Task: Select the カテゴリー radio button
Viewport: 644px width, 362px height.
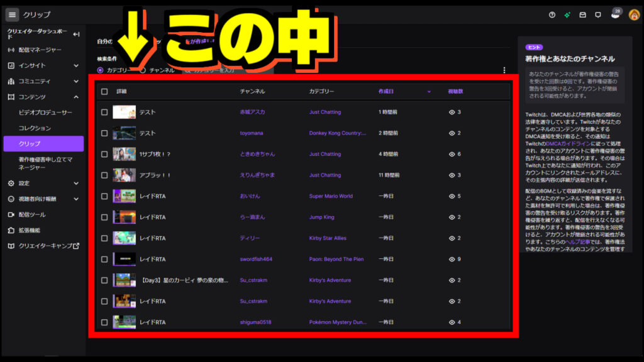Action: point(100,70)
